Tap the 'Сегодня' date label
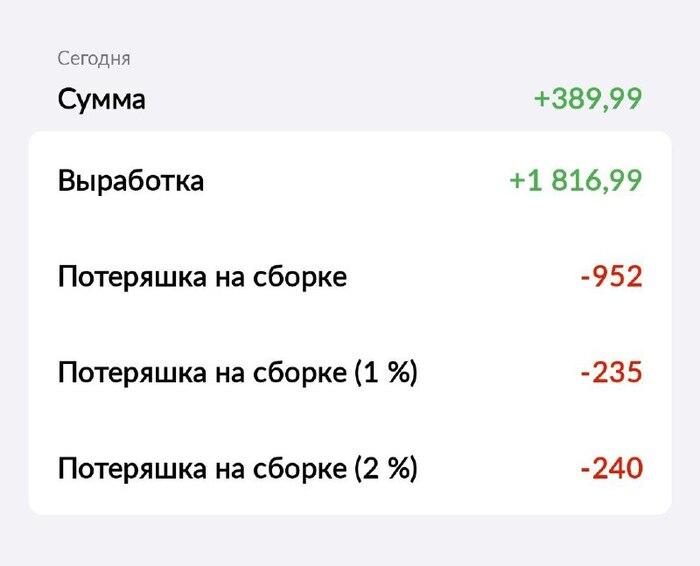The width and height of the screenshot is (700, 566). point(94,58)
